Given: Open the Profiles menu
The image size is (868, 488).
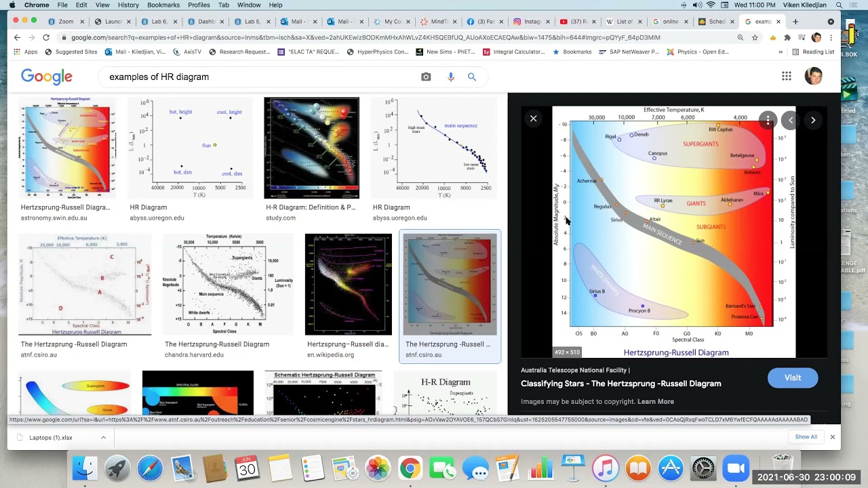Looking at the screenshot, I should tap(199, 5).
